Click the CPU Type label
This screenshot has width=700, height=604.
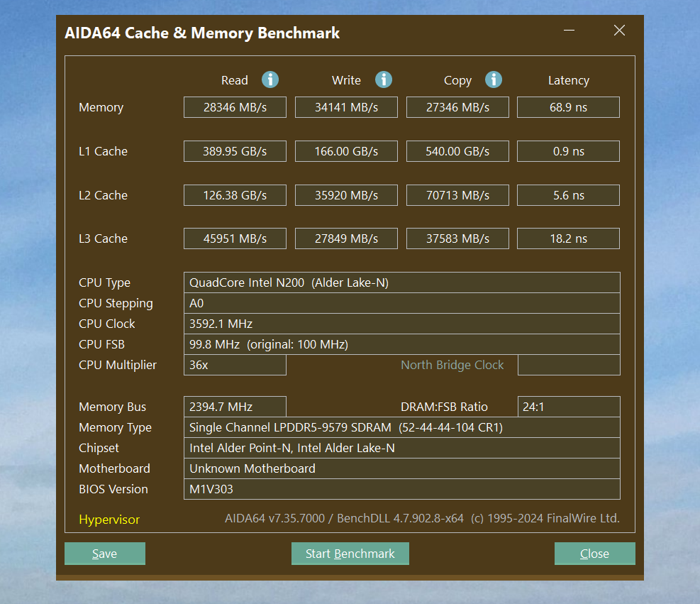point(104,283)
